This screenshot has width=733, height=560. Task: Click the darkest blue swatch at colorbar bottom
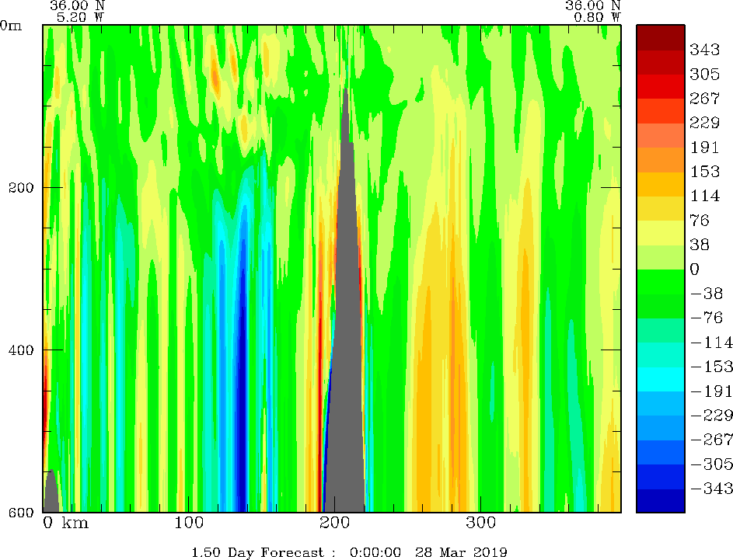pos(660,500)
